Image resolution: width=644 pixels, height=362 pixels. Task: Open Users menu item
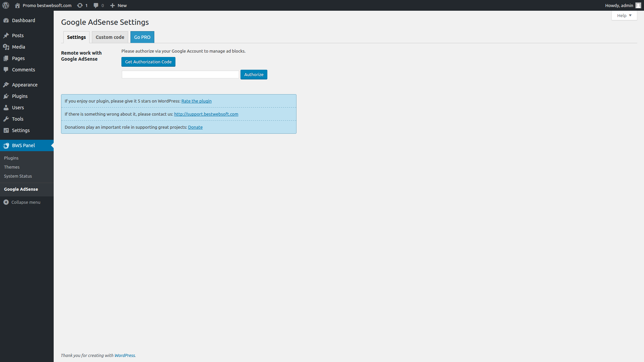click(27, 108)
